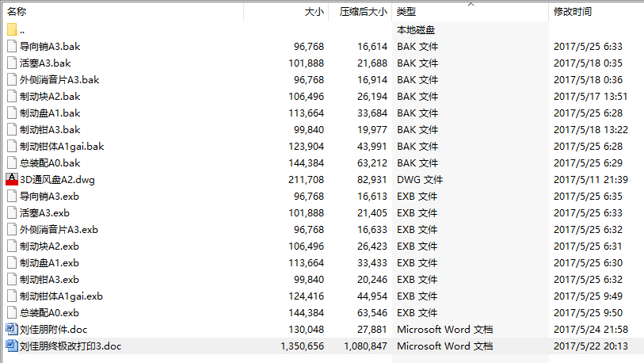644x363 pixels.
Task: Sort by the 大小 column header
Action: (x=286, y=12)
